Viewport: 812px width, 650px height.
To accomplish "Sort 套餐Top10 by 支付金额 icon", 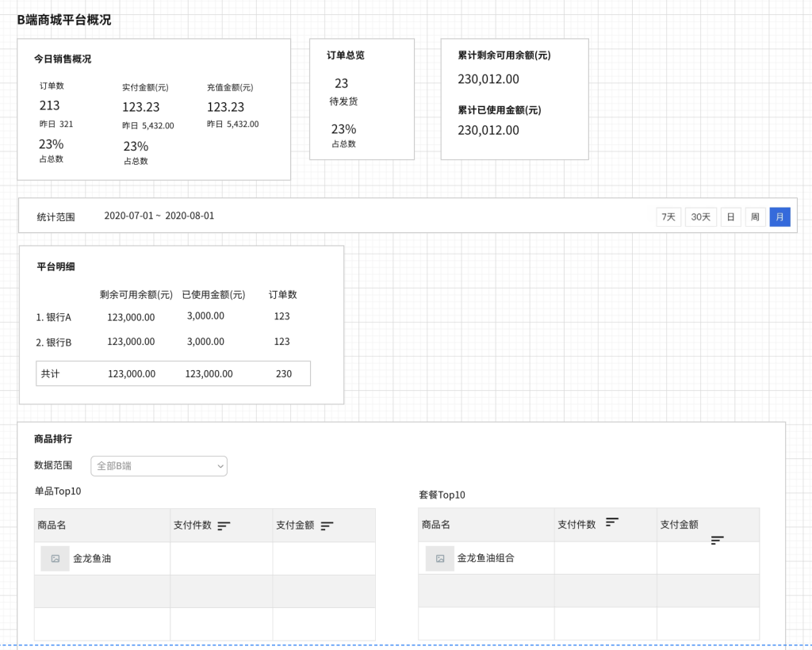I will click(x=718, y=540).
